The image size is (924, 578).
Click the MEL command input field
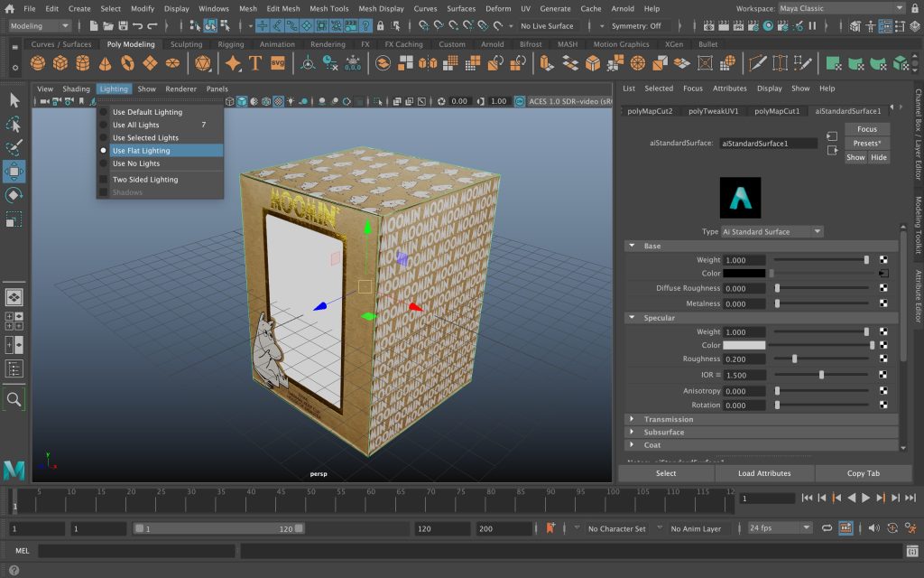click(136, 551)
